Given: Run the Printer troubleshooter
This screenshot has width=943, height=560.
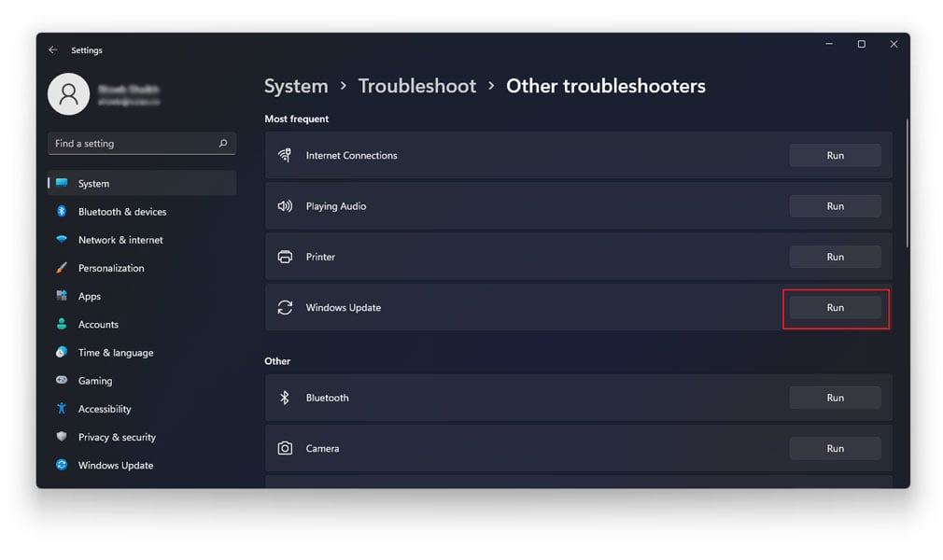Looking at the screenshot, I should point(835,257).
